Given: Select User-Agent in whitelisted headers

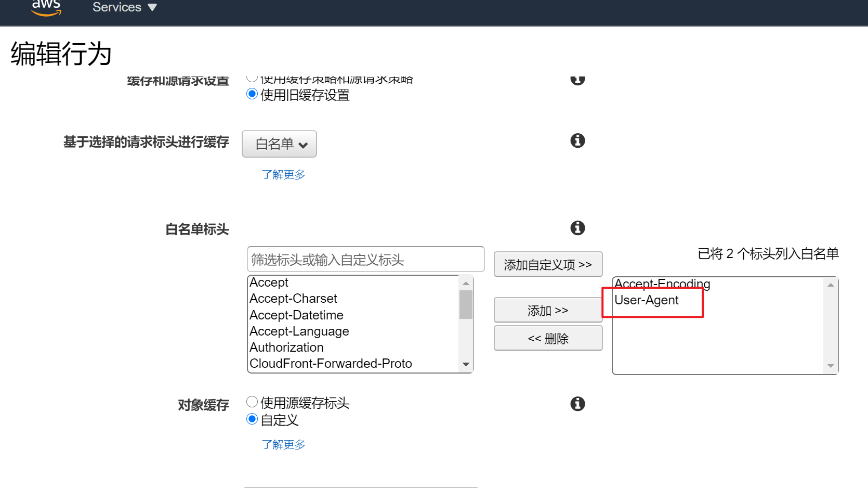Looking at the screenshot, I should pyautogui.click(x=647, y=300).
